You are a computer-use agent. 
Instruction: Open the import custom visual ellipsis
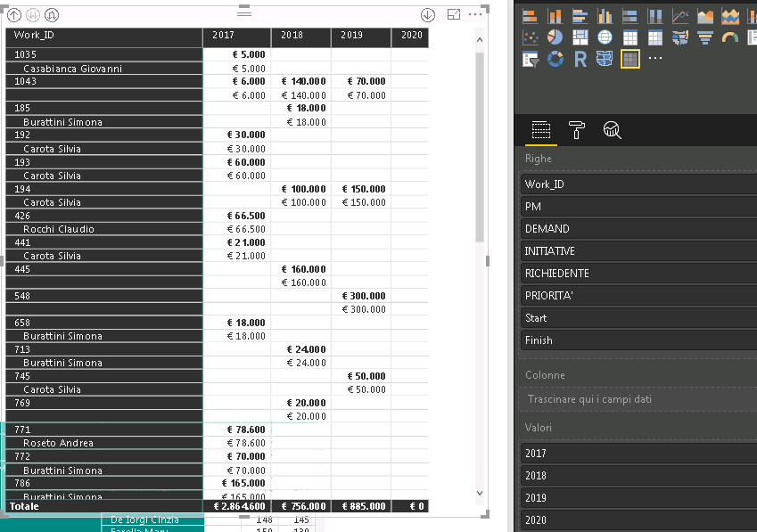(x=655, y=58)
